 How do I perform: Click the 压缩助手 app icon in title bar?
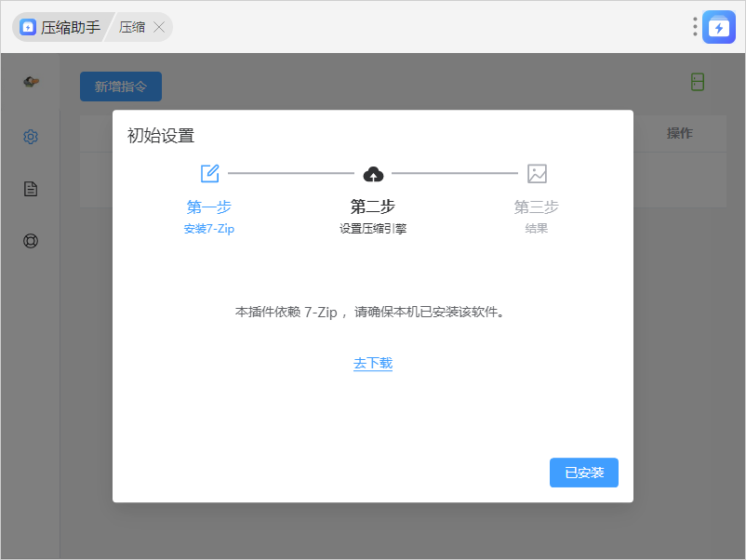click(x=29, y=28)
